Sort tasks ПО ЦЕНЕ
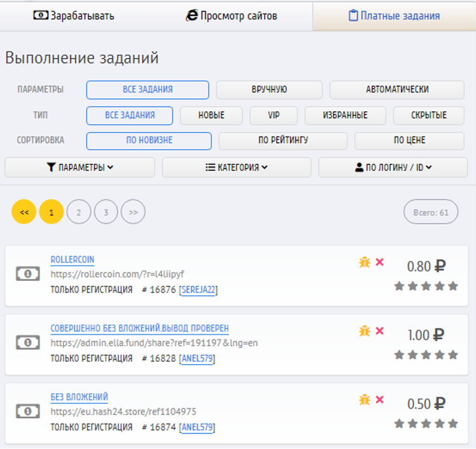 point(409,140)
